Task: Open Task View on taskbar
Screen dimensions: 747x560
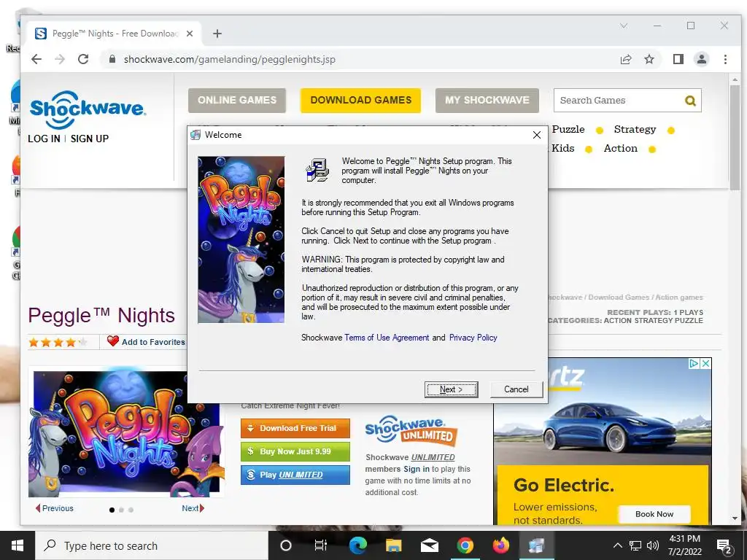Action: coord(321,545)
